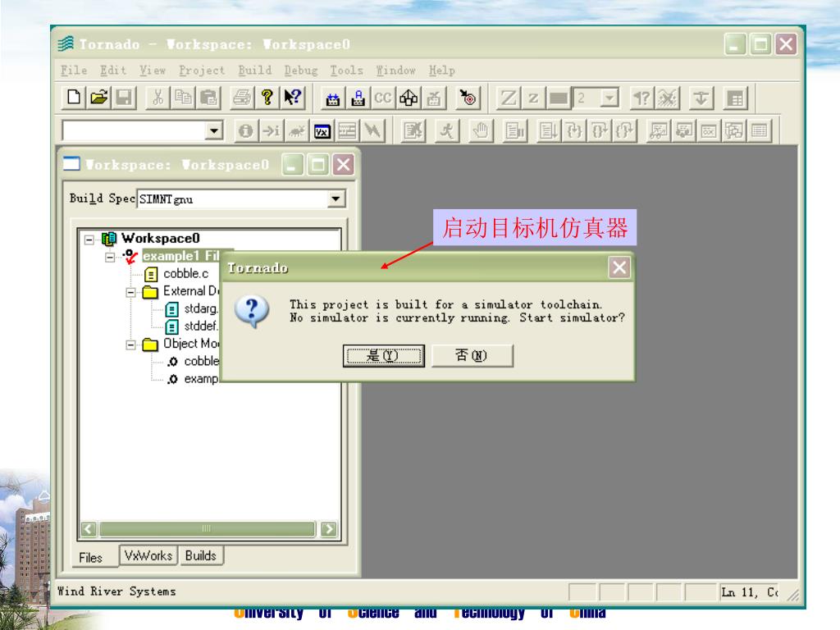The height and width of the screenshot is (630, 840).
Task: Close the Tornado simulator dialog
Action: click(x=619, y=267)
